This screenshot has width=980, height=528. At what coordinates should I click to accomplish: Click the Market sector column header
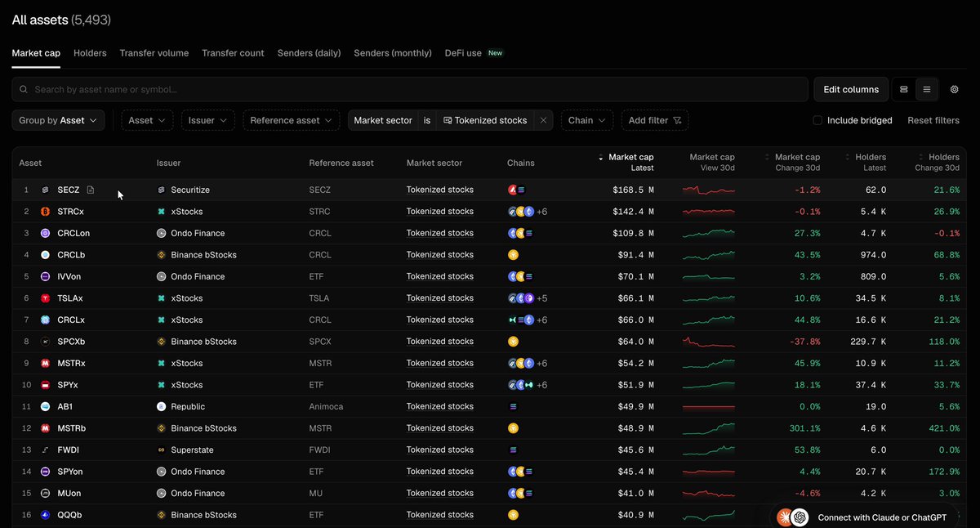pos(434,163)
